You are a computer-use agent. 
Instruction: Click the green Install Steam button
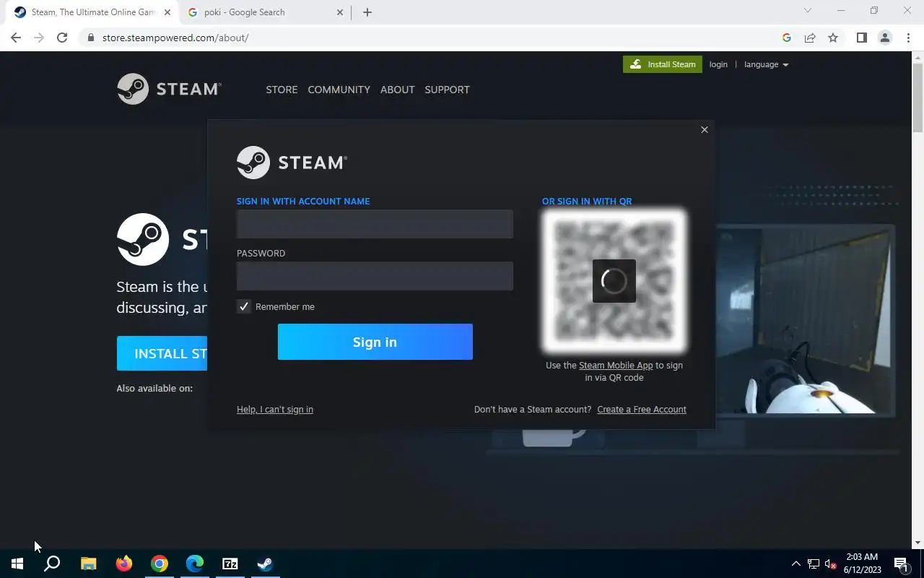[x=663, y=64]
